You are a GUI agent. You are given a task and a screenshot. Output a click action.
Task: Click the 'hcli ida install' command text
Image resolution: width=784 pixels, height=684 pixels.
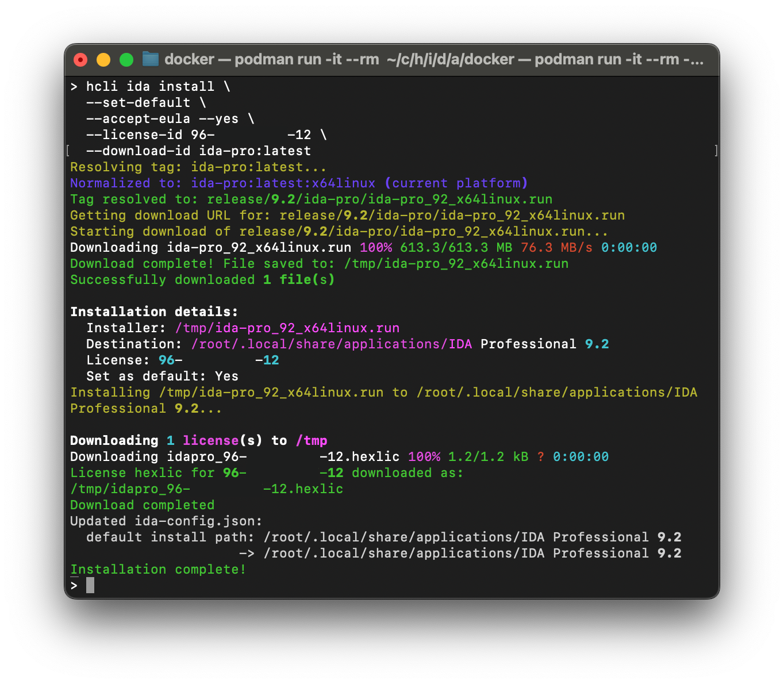(150, 86)
